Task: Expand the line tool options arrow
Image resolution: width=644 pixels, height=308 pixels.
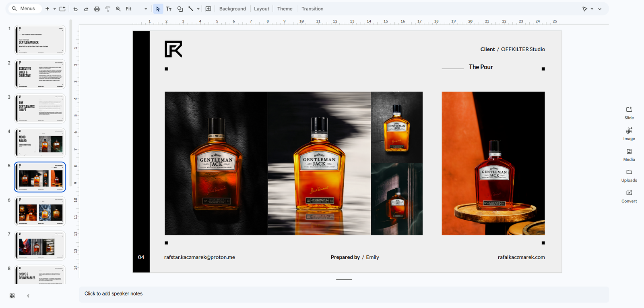Action: [x=198, y=9]
